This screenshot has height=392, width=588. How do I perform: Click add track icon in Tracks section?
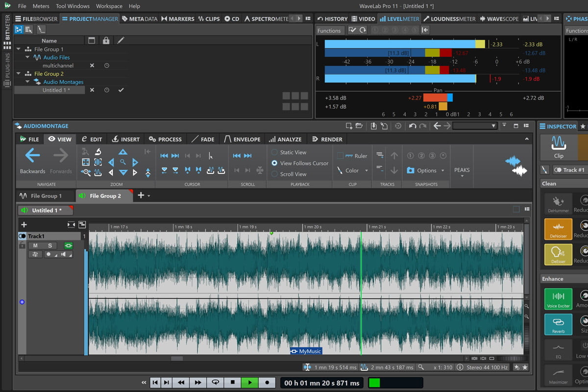click(x=380, y=155)
